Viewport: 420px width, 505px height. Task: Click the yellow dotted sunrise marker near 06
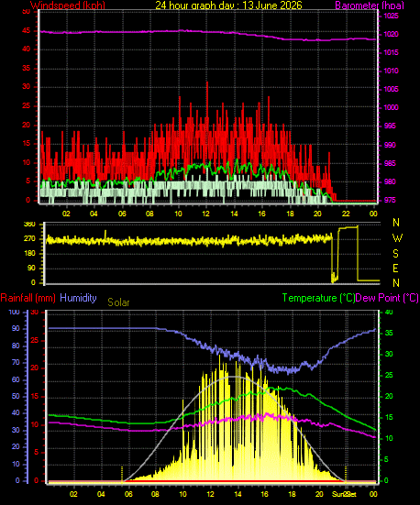(x=122, y=474)
